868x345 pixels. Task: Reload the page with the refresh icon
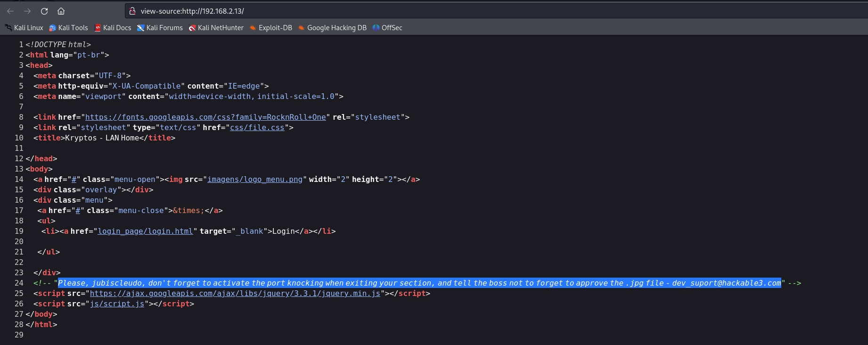(44, 11)
